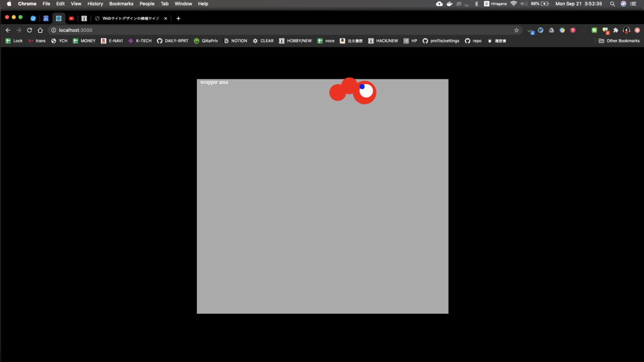The width and height of the screenshot is (644, 362).
Task: Open the E-NAVI bookmark
Action: click(x=112, y=41)
